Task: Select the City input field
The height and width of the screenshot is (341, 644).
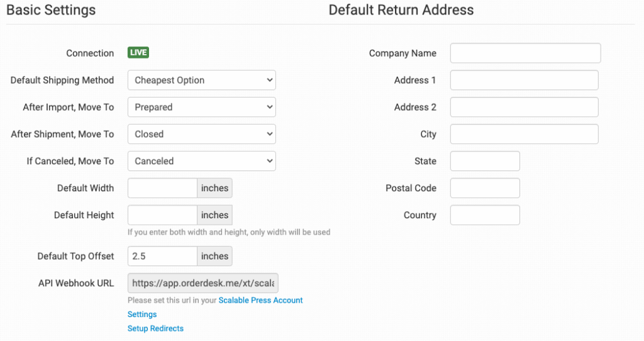Action: coord(524,134)
